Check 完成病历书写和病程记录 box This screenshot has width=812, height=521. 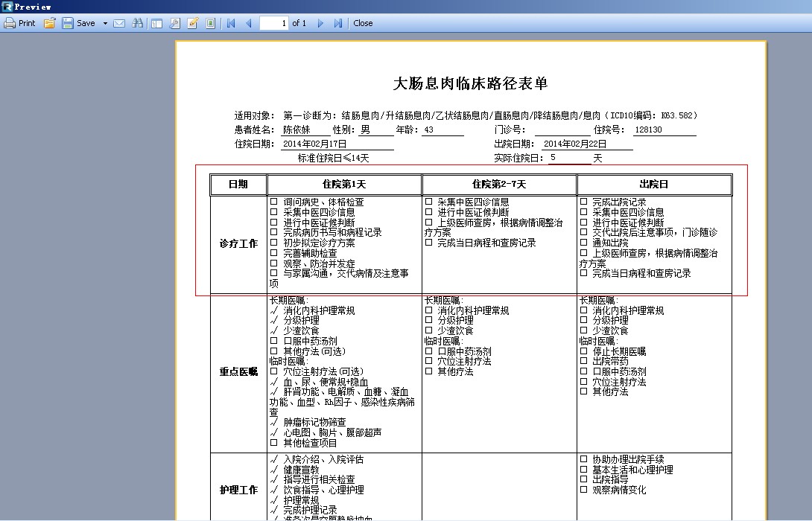coord(274,232)
